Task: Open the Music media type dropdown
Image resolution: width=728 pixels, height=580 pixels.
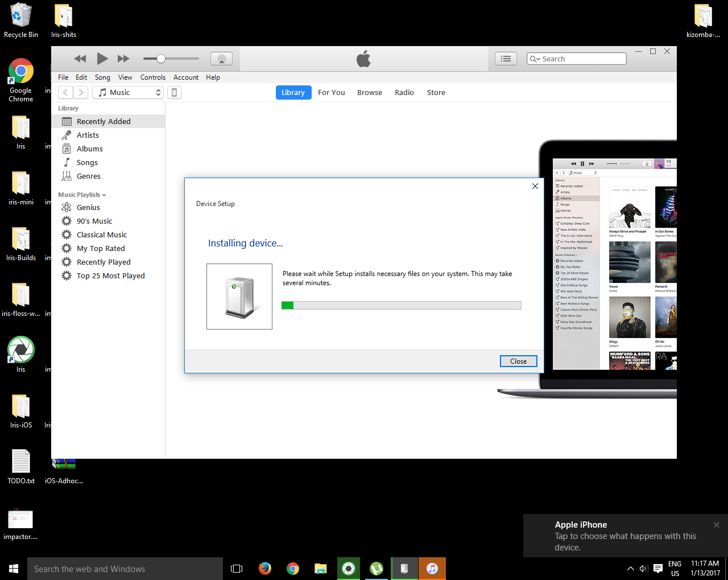Action: (128, 92)
